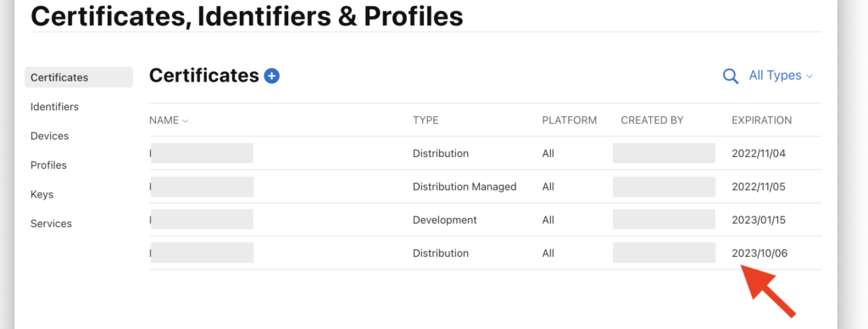Add a new certificate with plus icon
Image resolution: width=868 pixels, height=329 pixels.
coord(271,75)
